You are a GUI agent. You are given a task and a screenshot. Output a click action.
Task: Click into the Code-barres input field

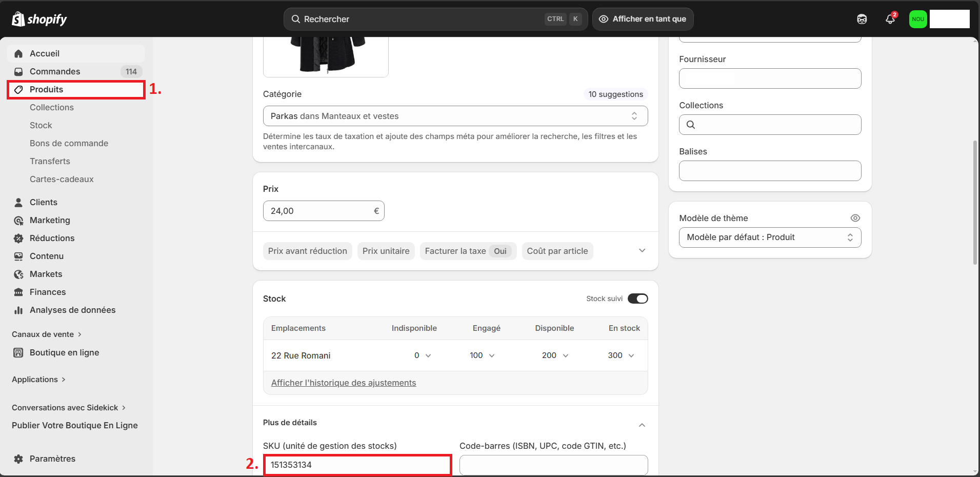point(553,465)
